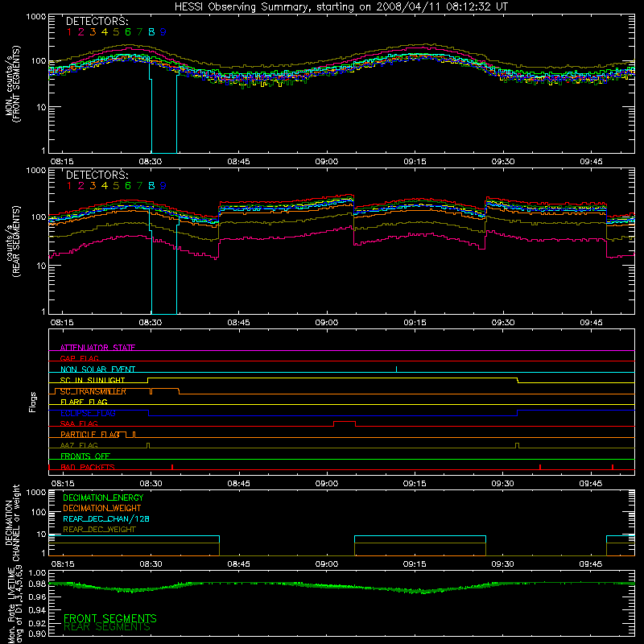Viewport: 644px width, 644px height.
Task: Click the SAA_FLAG label
Action: 79,423
